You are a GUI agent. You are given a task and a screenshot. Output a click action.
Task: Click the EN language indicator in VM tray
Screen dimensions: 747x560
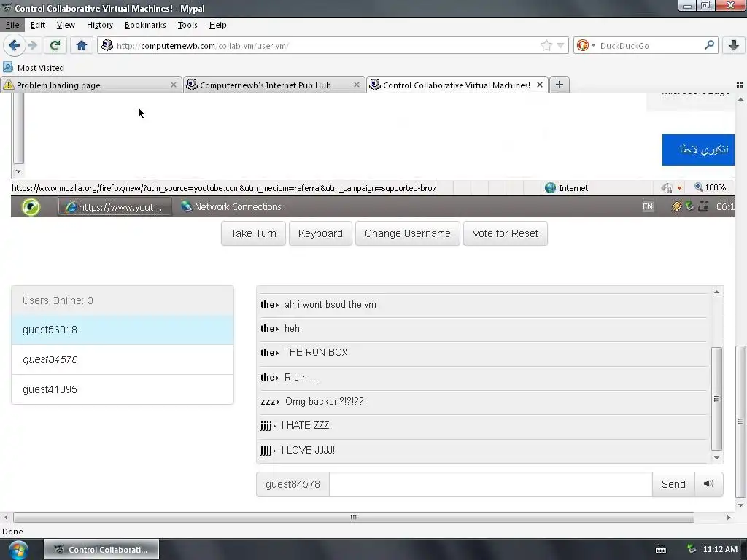[648, 206]
